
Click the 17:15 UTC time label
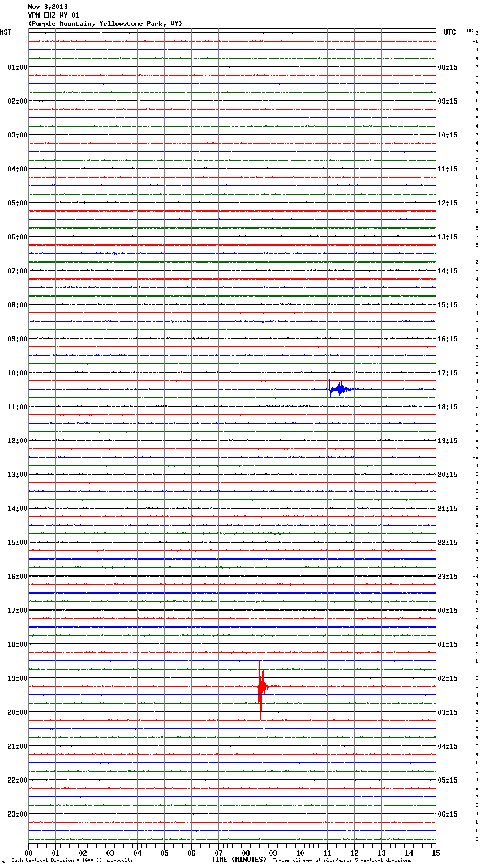[x=448, y=373]
